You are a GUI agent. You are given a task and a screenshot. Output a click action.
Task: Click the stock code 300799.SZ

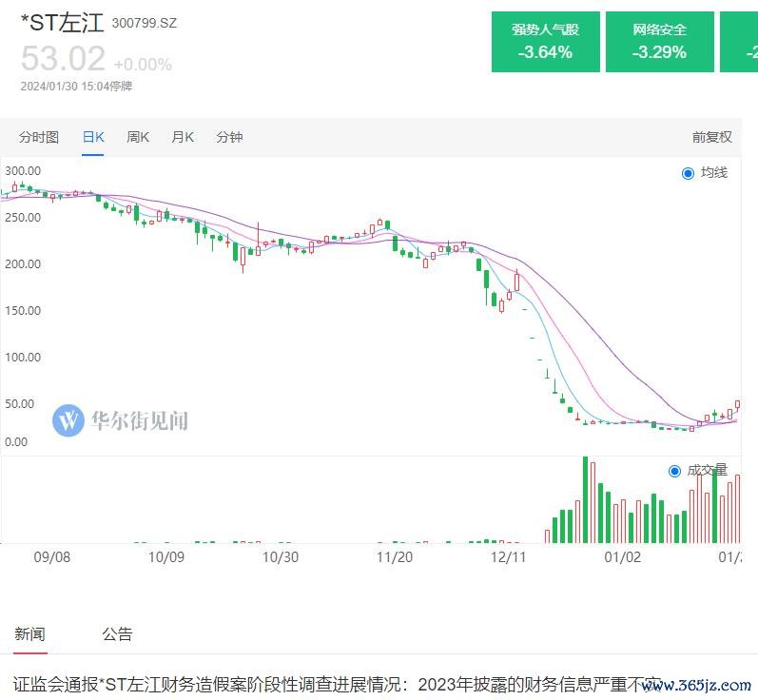coord(144,23)
